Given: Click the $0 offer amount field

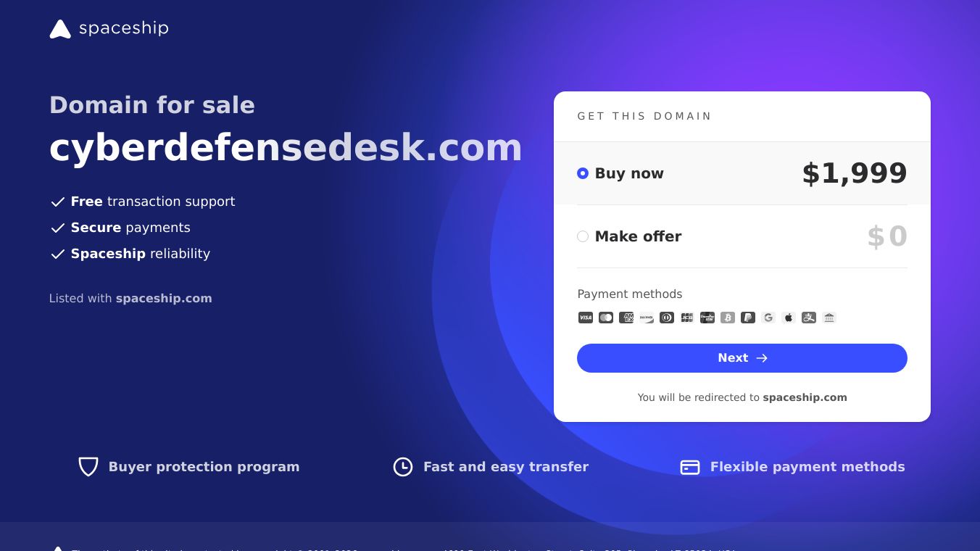Looking at the screenshot, I should (x=887, y=236).
